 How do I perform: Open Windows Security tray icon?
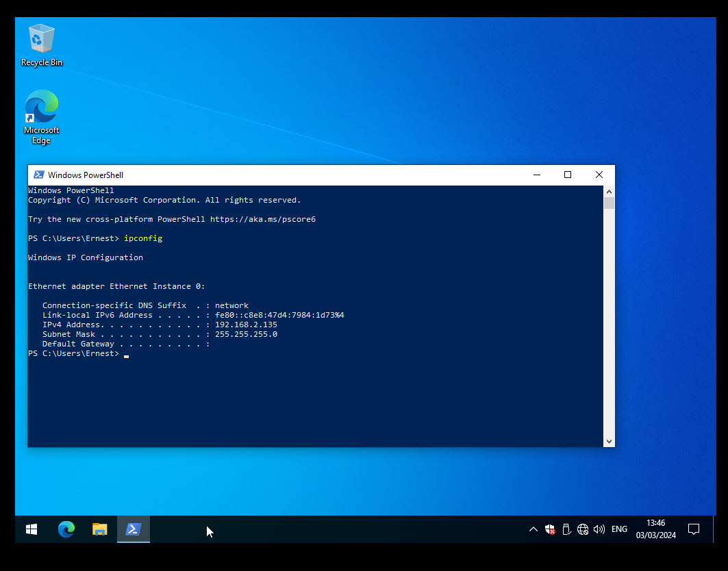tap(550, 529)
